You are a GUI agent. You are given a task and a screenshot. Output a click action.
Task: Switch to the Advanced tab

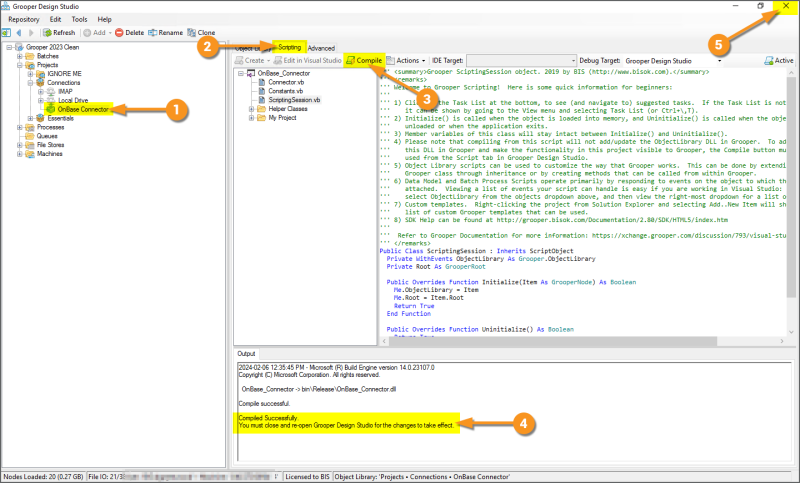(x=321, y=47)
